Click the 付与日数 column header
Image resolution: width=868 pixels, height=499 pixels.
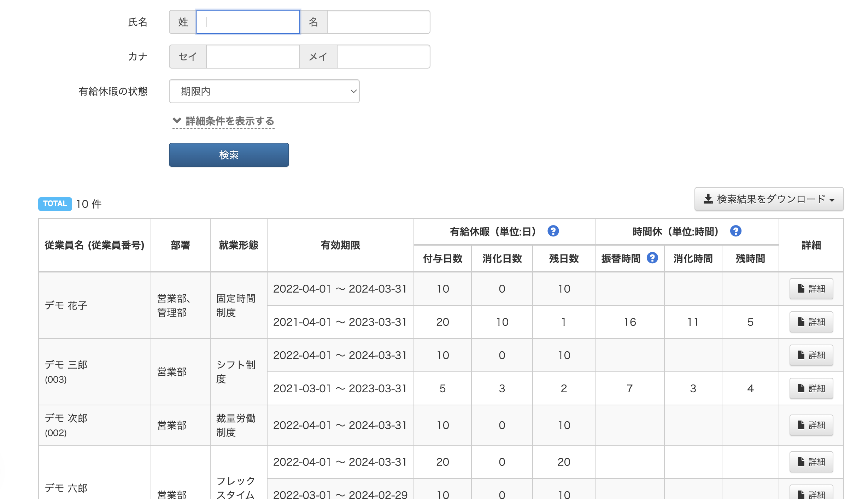coord(443,259)
